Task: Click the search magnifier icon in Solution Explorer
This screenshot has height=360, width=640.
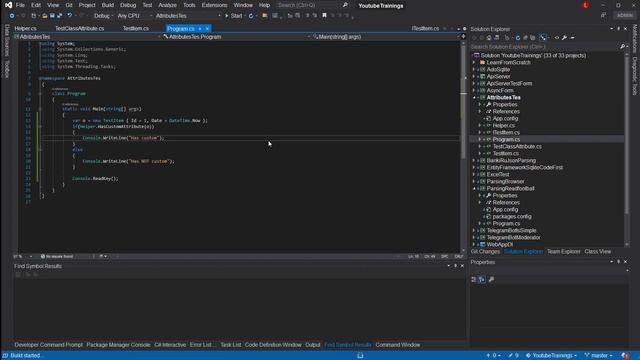Action: point(622,47)
